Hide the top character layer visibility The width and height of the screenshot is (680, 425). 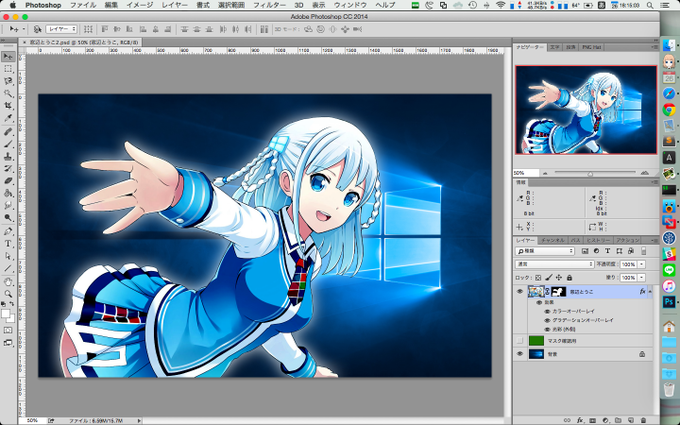click(x=520, y=291)
